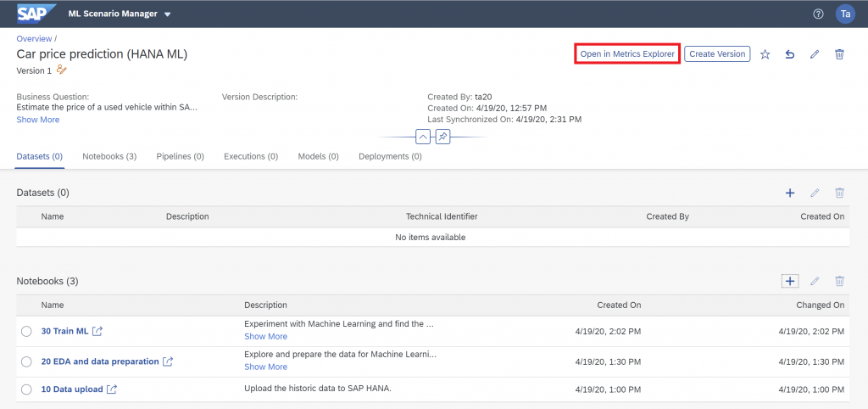
Task: Click the Create Version button
Action: (x=717, y=54)
